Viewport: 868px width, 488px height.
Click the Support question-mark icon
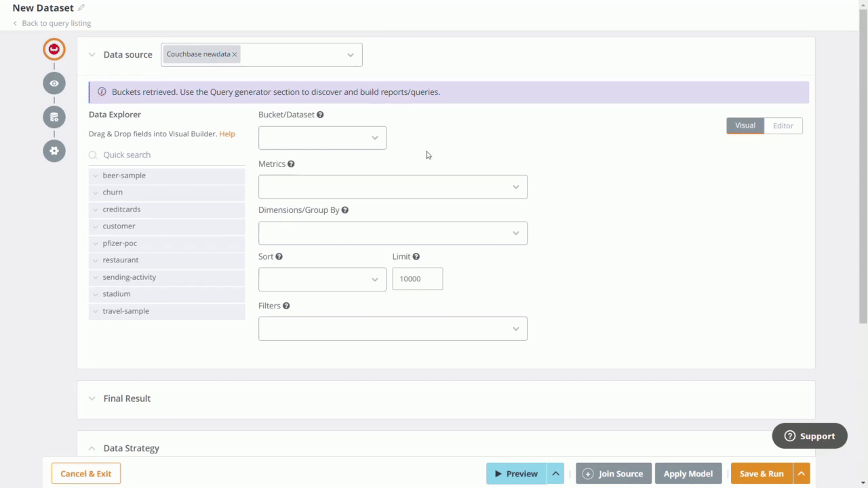point(789,436)
